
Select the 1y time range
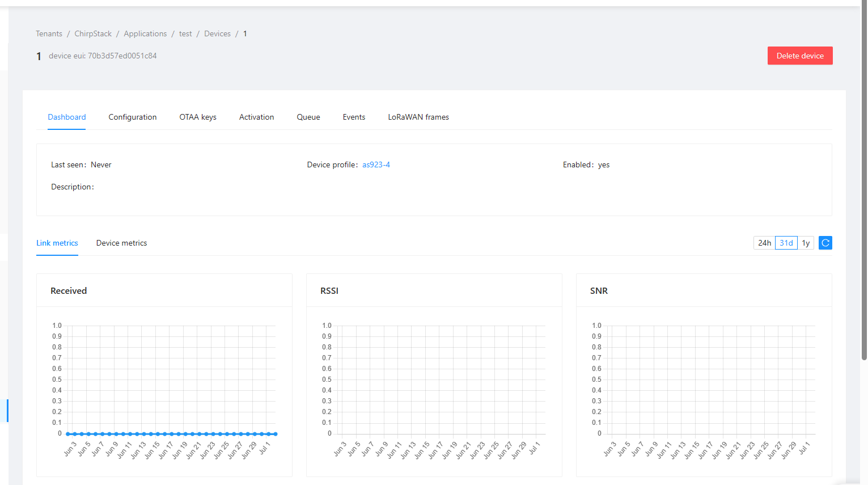(806, 243)
